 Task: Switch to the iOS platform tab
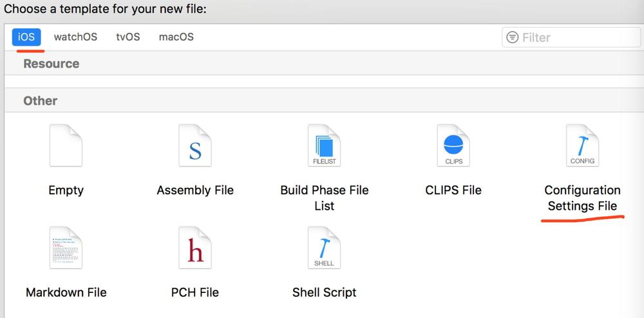26,37
